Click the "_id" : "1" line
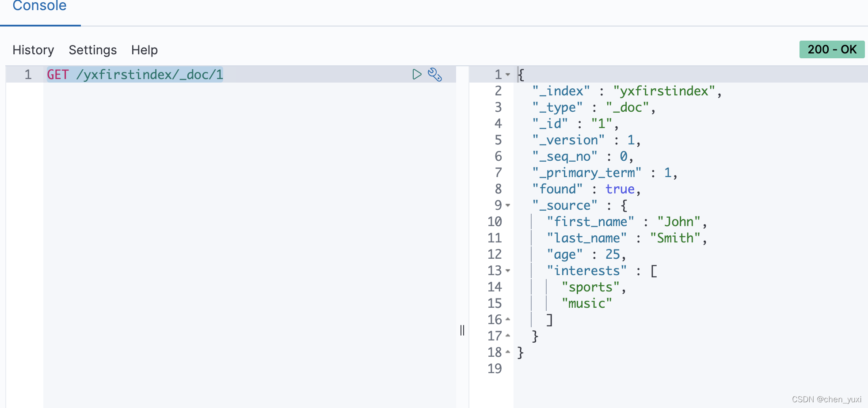 point(575,124)
